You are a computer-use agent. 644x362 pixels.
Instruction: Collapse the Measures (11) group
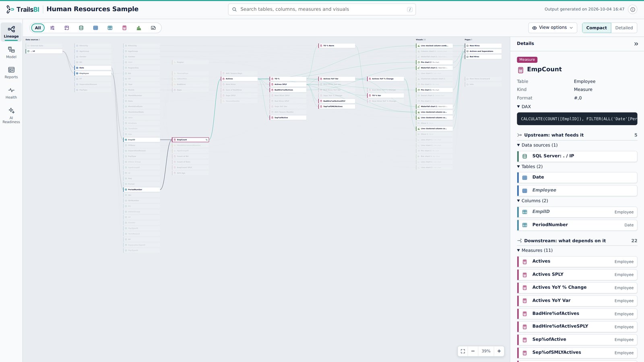535,250
